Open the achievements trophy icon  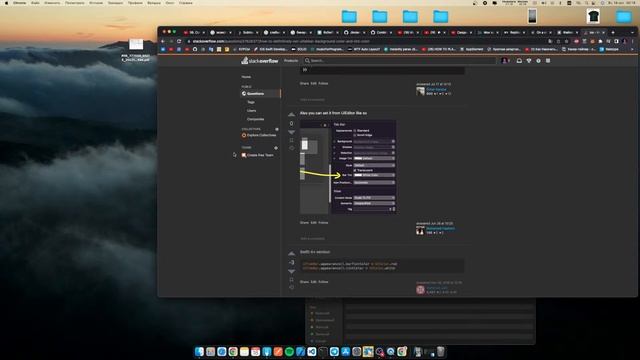pyautogui.click(x=529, y=60)
